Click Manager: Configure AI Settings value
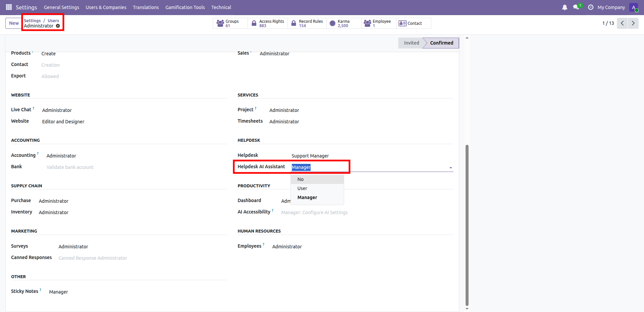Image resolution: width=644 pixels, height=312 pixels. pyautogui.click(x=314, y=212)
